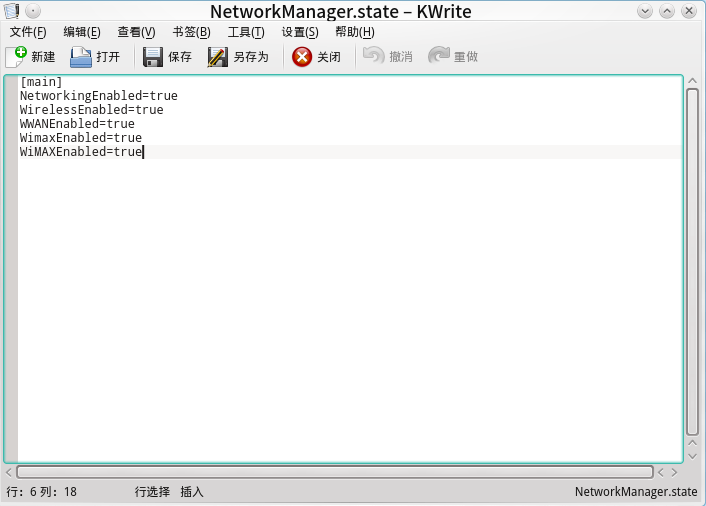
Task: Click the horizontal scrollbar left arrow
Action: click(x=9, y=472)
